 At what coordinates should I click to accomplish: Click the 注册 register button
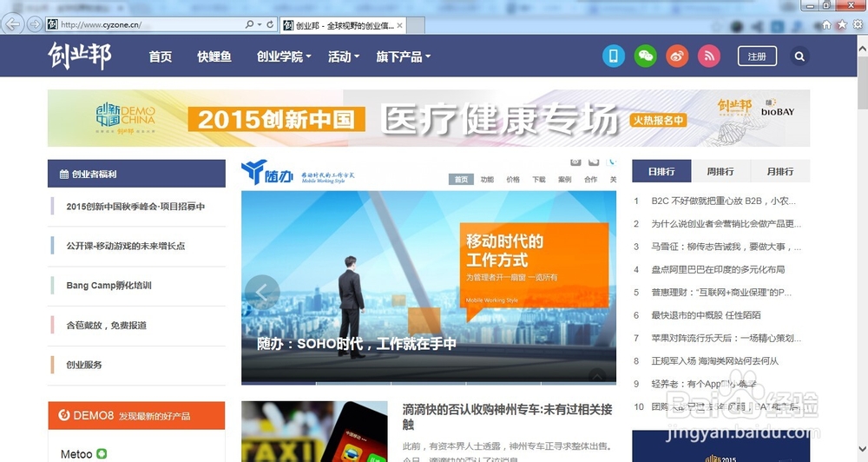[x=757, y=56]
